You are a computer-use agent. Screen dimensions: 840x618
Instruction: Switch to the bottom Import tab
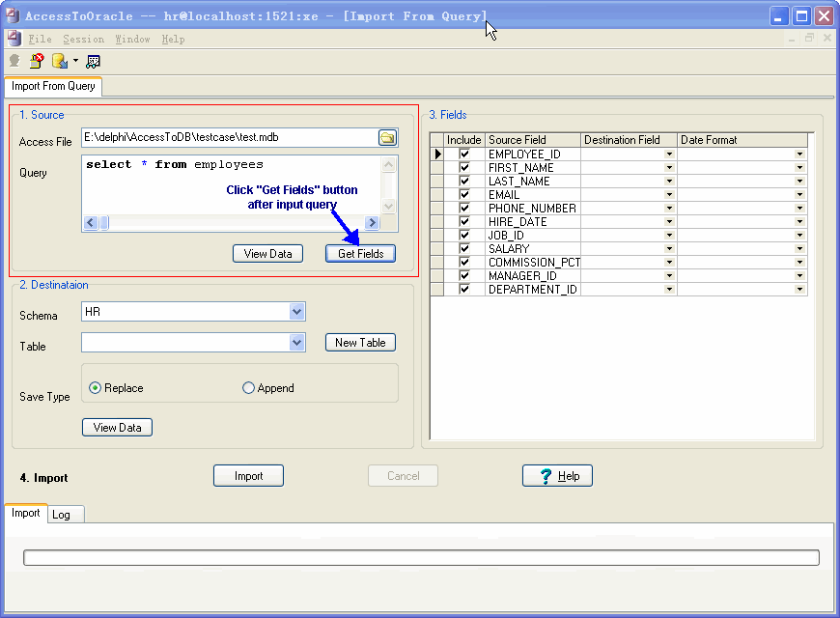[x=26, y=513]
